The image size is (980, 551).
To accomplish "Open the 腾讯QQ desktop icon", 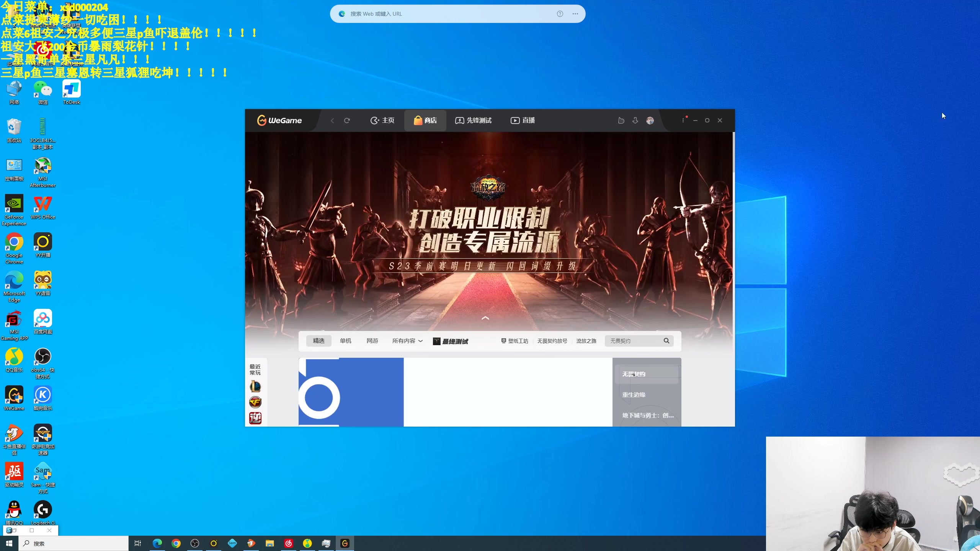I will (14, 513).
